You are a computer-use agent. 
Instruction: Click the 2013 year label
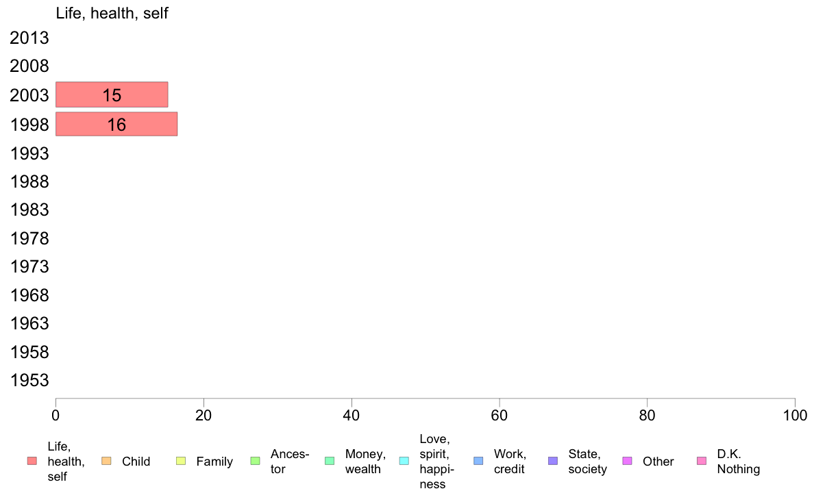tap(29, 38)
